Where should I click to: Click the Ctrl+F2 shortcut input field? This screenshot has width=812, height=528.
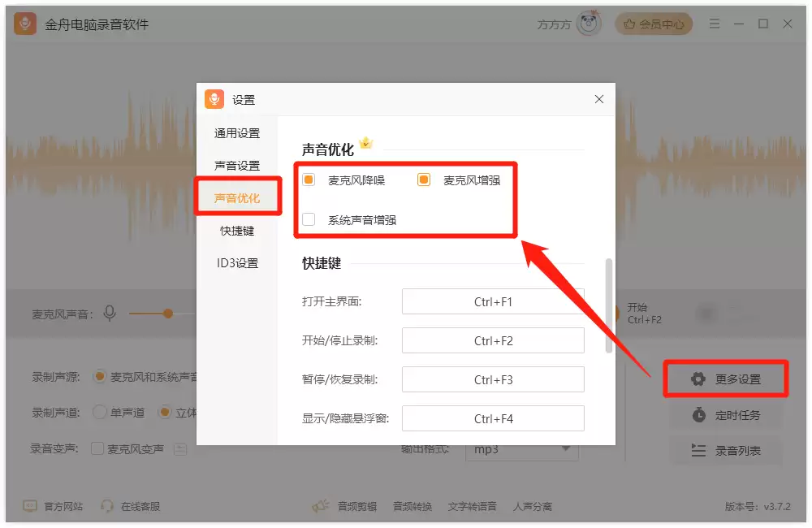point(493,340)
